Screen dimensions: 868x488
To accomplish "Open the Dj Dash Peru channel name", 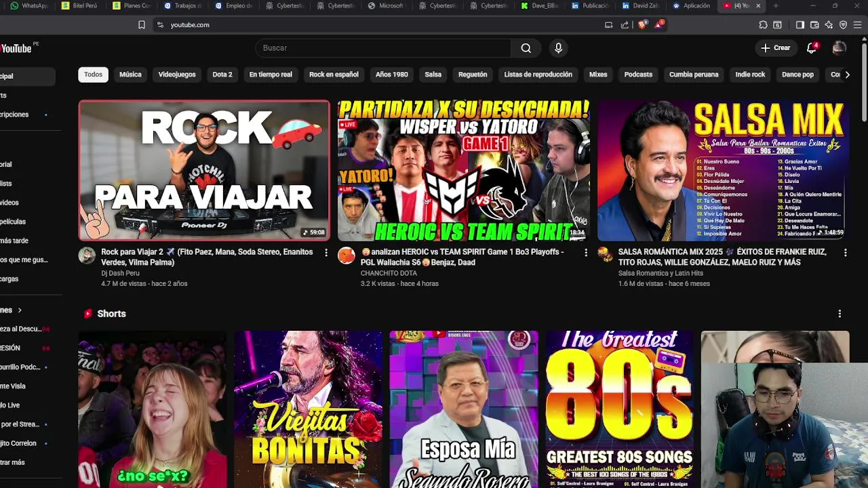I will tap(120, 273).
